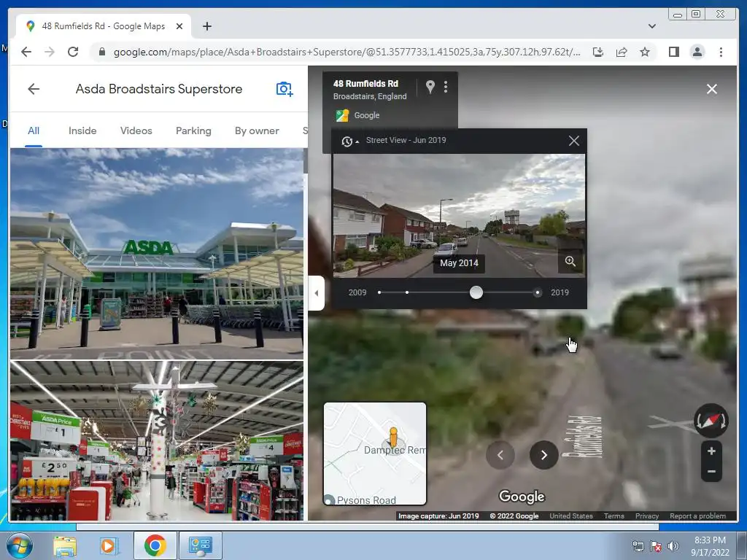747x560 pixels.
Task: Go back in Chrome browser
Action: (26, 52)
